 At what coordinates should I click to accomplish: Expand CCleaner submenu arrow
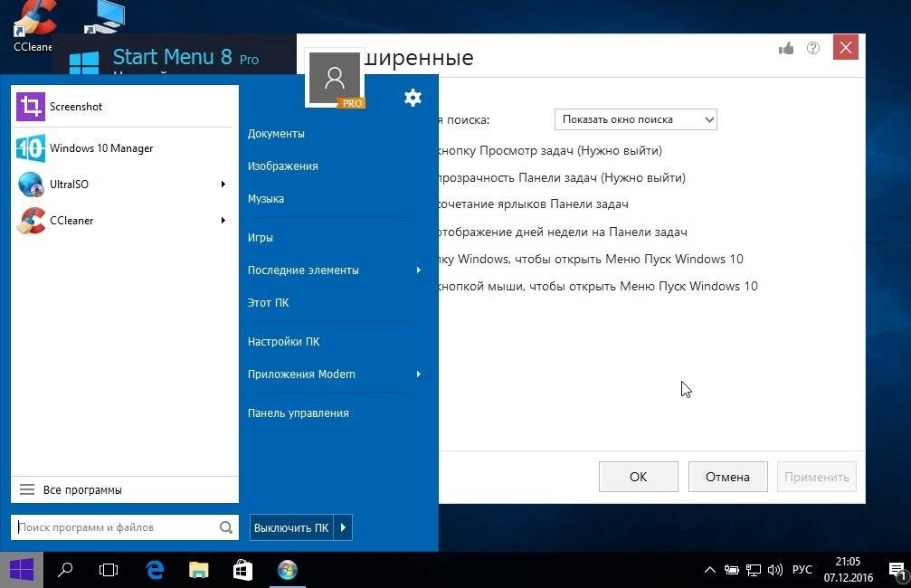[x=223, y=220]
